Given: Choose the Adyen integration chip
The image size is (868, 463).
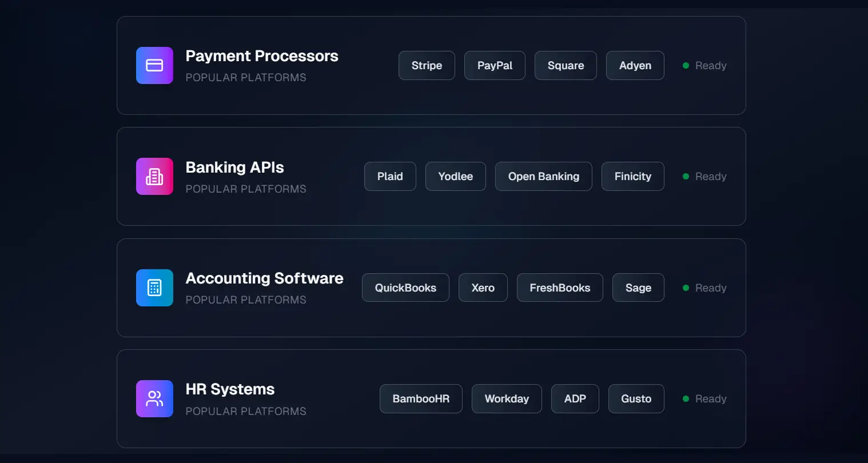Looking at the screenshot, I should [x=635, y=65].
